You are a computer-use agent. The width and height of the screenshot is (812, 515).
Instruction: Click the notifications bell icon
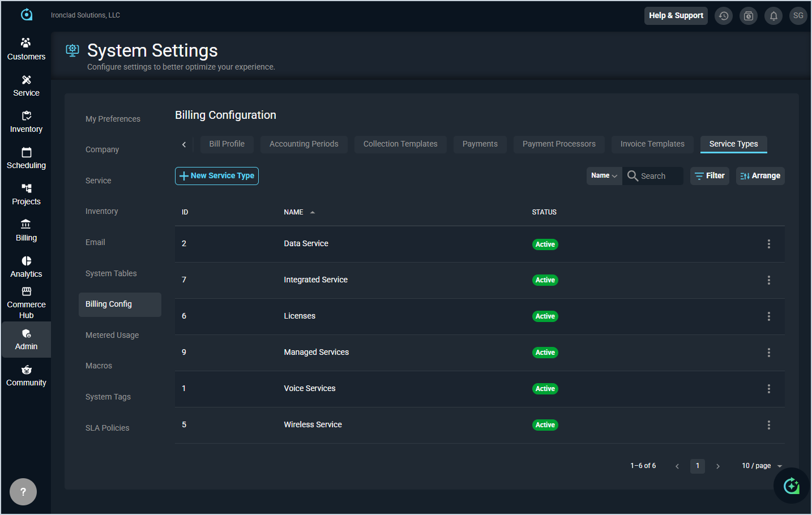tap(773, 16)
